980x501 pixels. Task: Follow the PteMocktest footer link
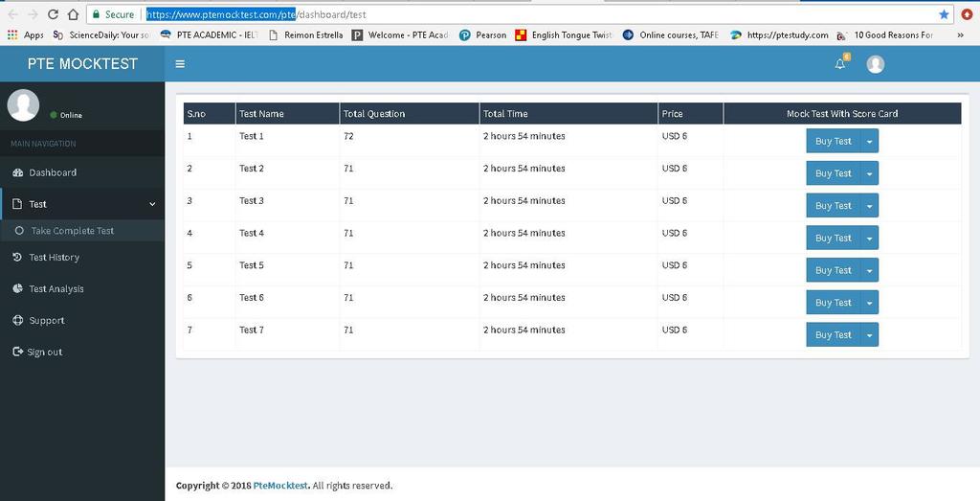(280, 486)
